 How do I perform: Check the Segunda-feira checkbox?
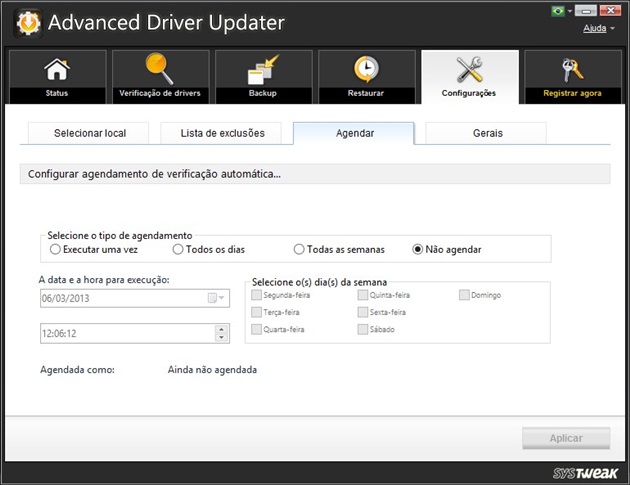point(256,295)
